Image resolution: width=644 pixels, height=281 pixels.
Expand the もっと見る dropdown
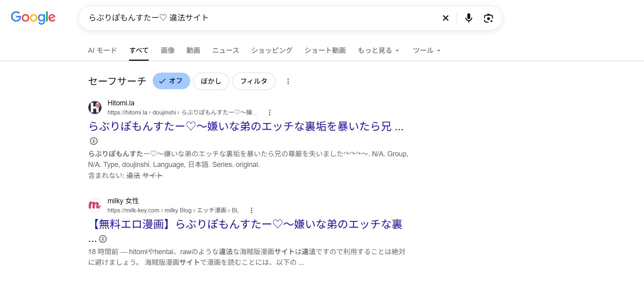pos(378,51)
